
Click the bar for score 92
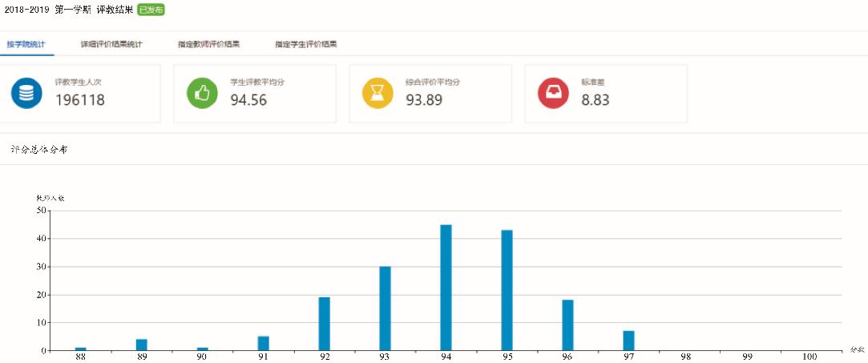coord(324,324)
